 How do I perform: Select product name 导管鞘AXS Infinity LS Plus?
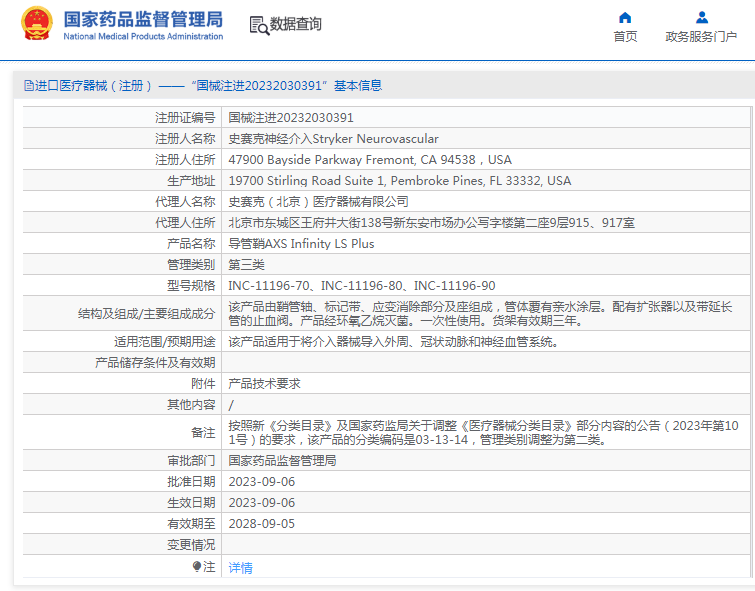tap(301, 244)
